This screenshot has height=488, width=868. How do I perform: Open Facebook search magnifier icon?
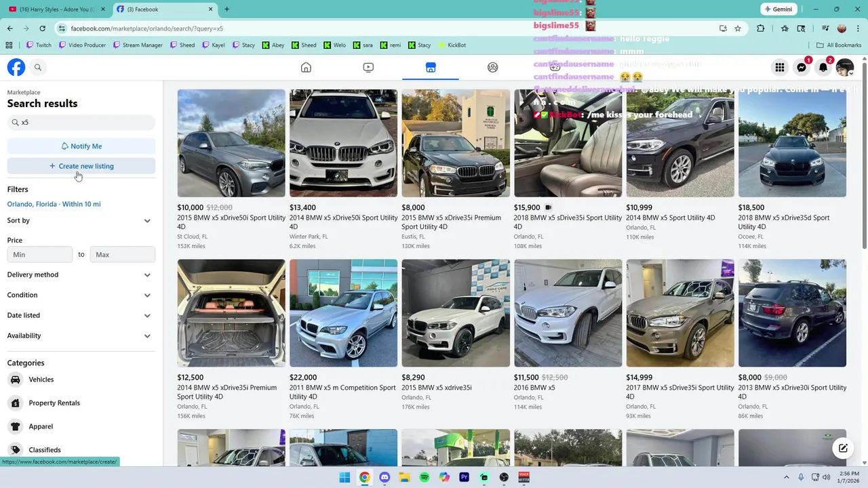coord(38,67)
